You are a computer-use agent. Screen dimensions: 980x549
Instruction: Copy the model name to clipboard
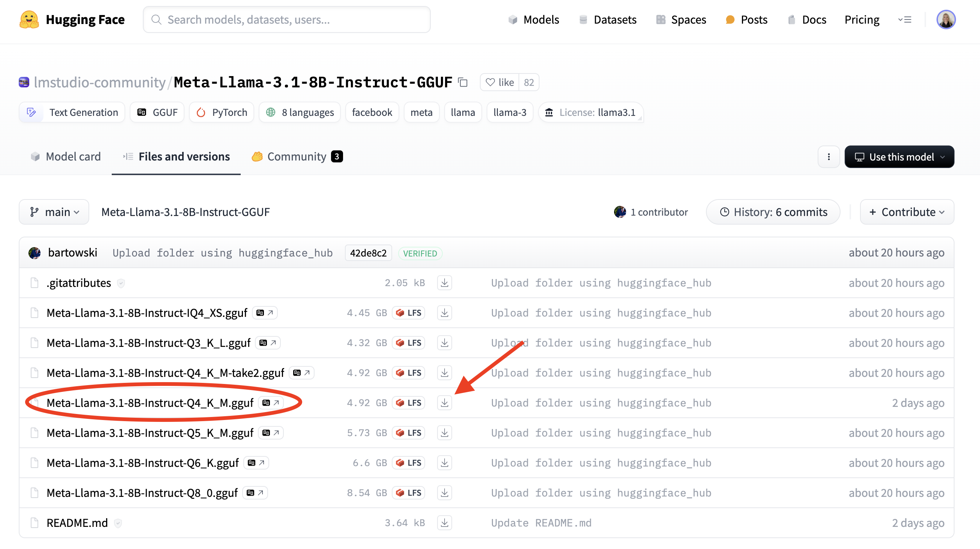coord(463,82)
